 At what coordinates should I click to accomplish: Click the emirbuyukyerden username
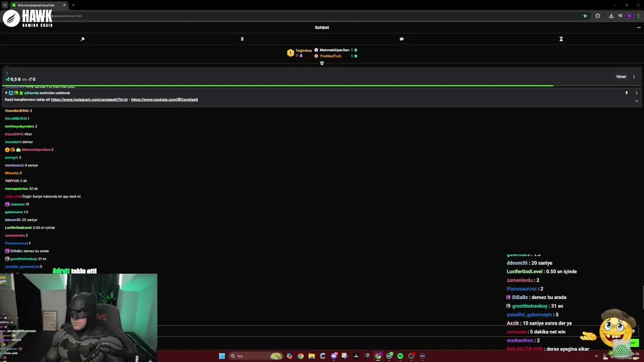pyautogui.click(x=20, y=126)
